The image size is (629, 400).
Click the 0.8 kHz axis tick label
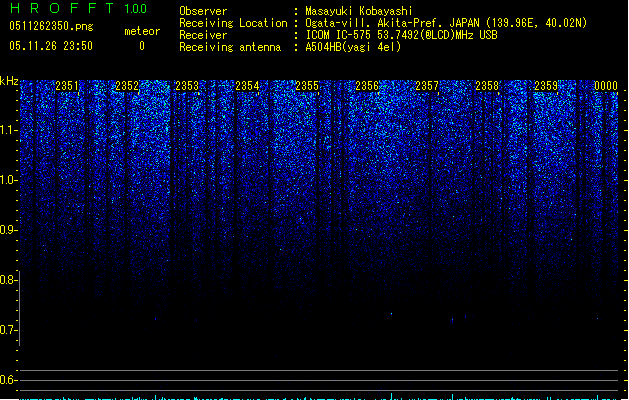click(x=8, y=280)
